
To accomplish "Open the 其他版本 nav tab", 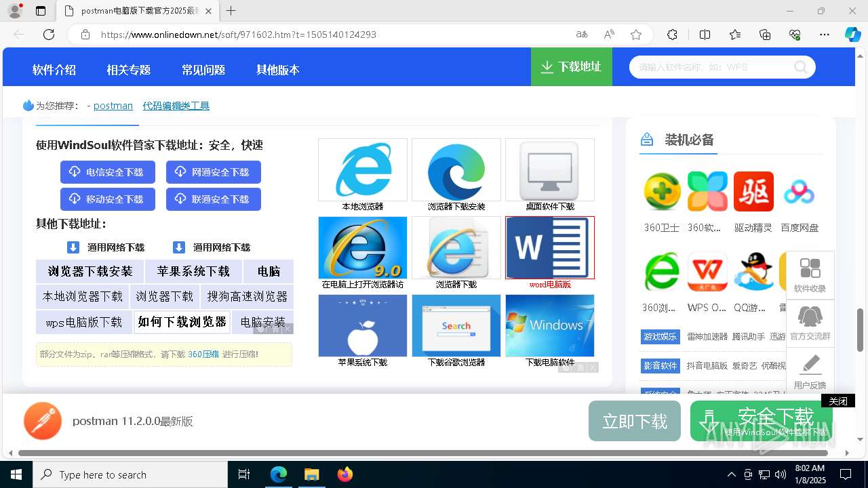I will tap(278, 70).
